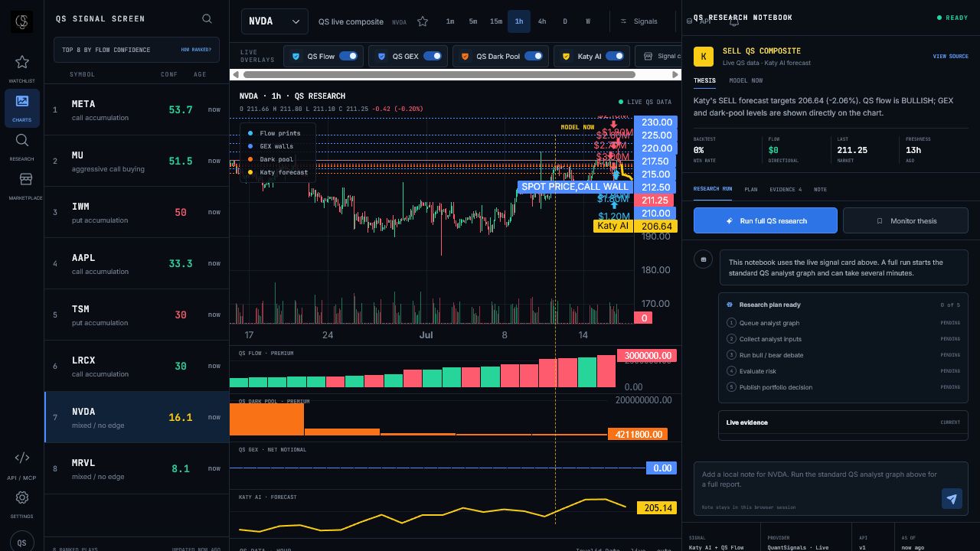
Task: Select the W weekly timeframe
Action: [x=588, y=21]
